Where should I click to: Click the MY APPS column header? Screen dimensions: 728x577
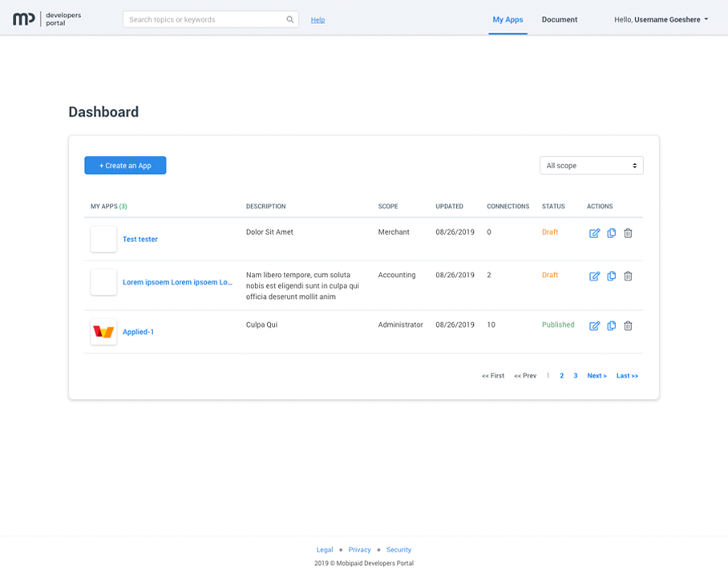coord(109,206)
